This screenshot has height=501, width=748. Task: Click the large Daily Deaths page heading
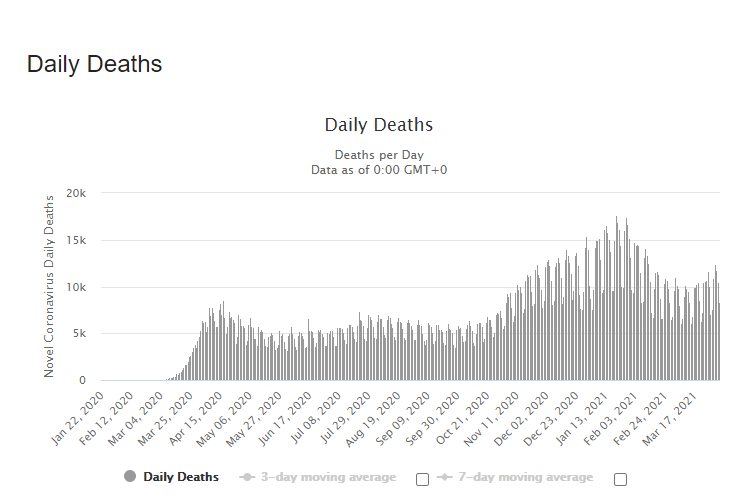coord(94,64)
